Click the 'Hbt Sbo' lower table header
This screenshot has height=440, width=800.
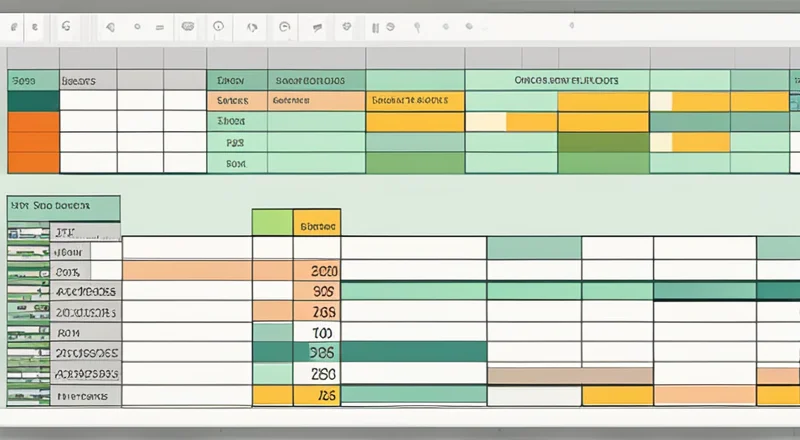(x=63, y=207)
